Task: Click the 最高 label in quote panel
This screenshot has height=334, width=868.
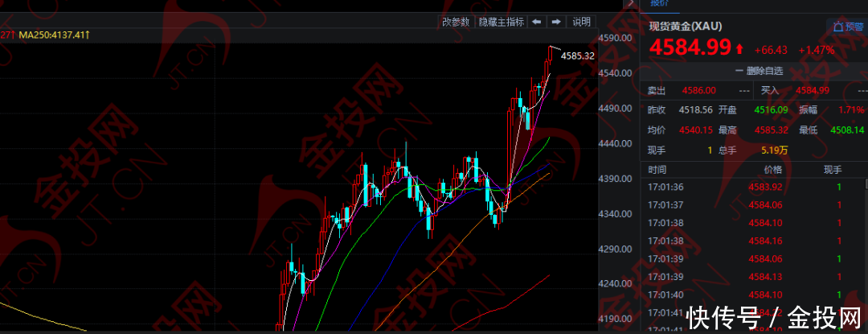Action: click(x=728, y=130)
